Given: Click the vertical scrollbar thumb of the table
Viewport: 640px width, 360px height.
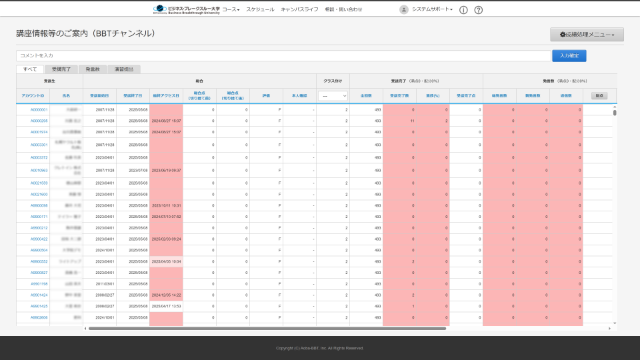Looking at the screenshot, I should (x=615, y=113).
